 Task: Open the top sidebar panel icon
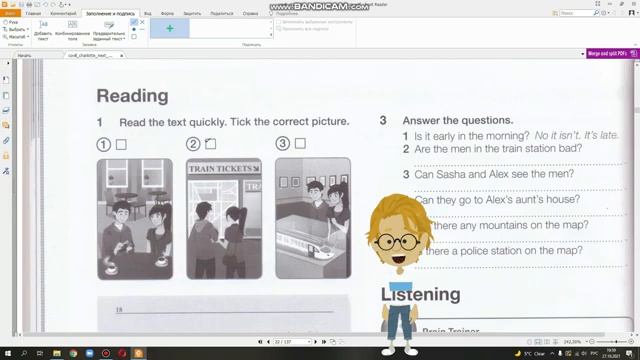(6, 80)
